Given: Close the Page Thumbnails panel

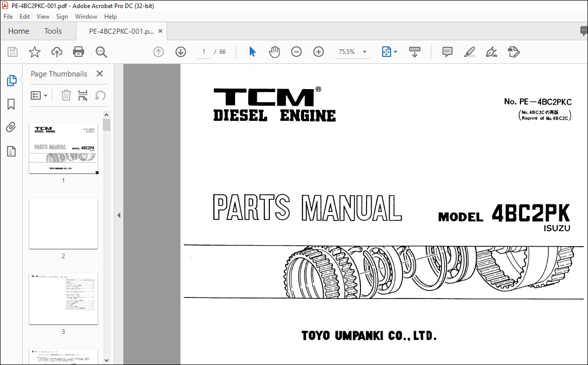Looking at the screenshot, I should [99, 74].
